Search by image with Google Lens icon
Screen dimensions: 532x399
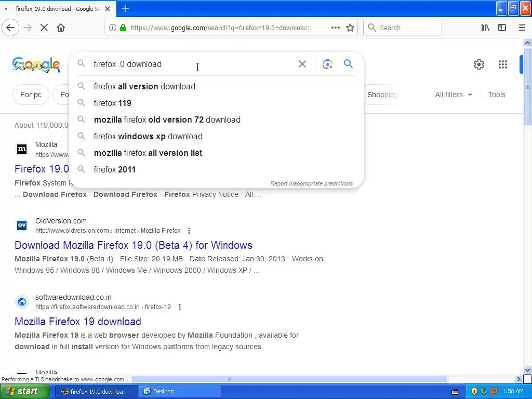327,64
